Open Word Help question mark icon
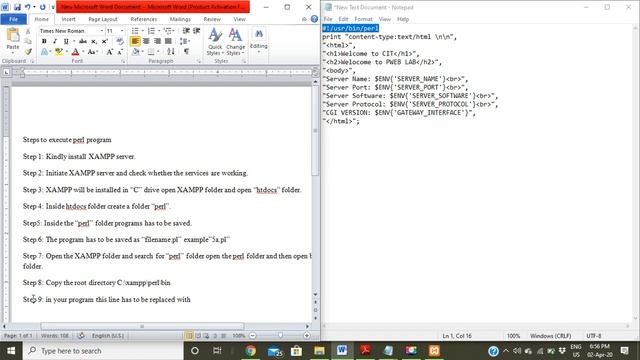This screenshot has width=640, height=360. pos(314,19)
